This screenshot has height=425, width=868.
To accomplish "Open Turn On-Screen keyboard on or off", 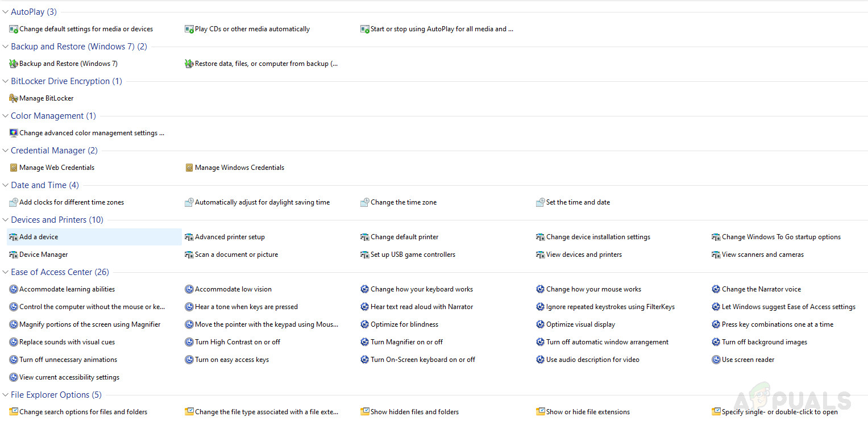I will pos(423,360).
